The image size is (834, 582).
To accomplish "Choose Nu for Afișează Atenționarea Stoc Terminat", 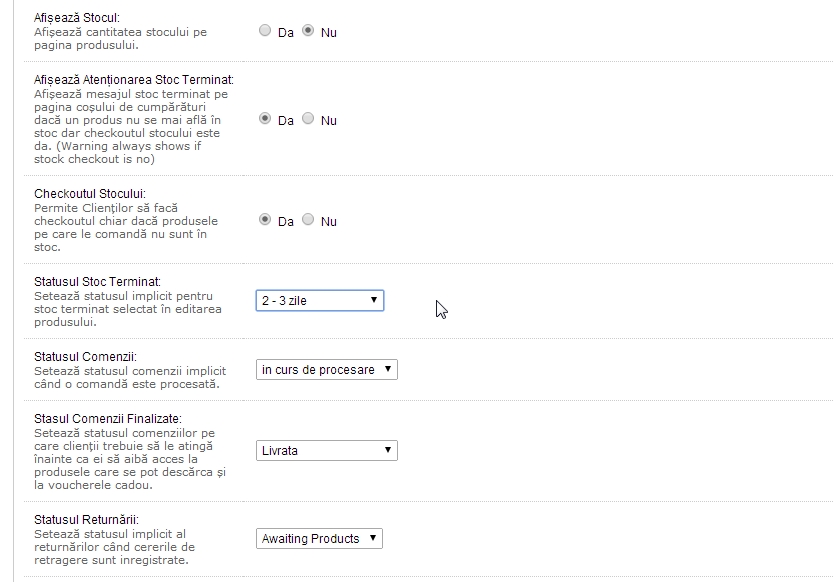I will click(x=308, y=119).
